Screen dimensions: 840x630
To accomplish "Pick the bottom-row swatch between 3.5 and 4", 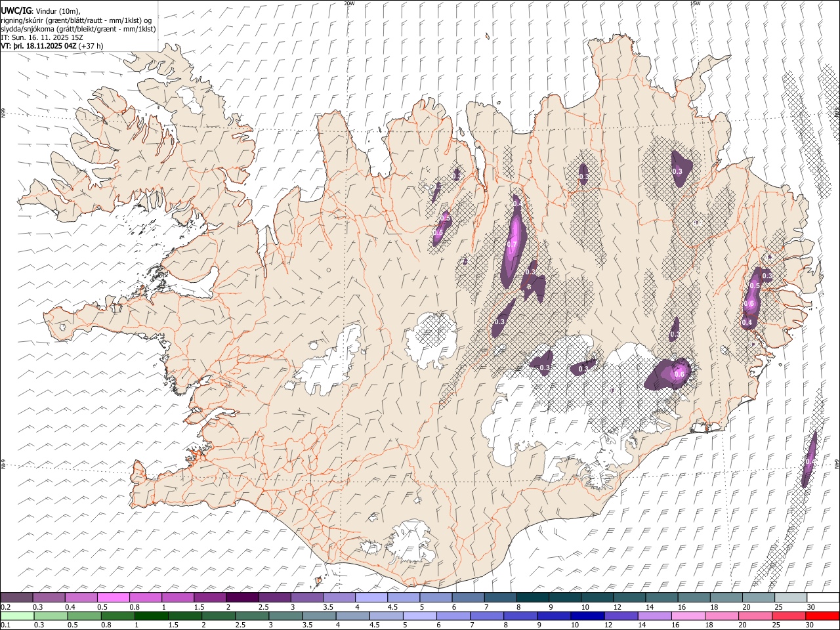I will click(318, 616).
